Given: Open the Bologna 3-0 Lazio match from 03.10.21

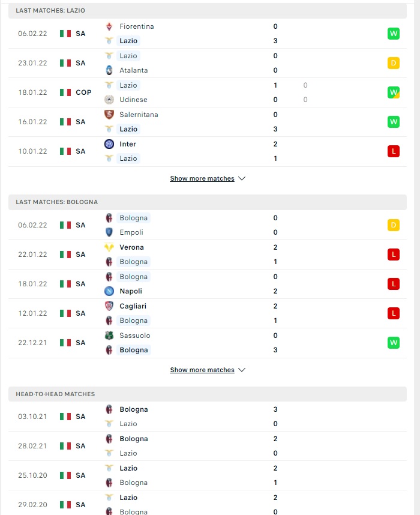Looking at the screenshot, I should [x=208, y=417].
